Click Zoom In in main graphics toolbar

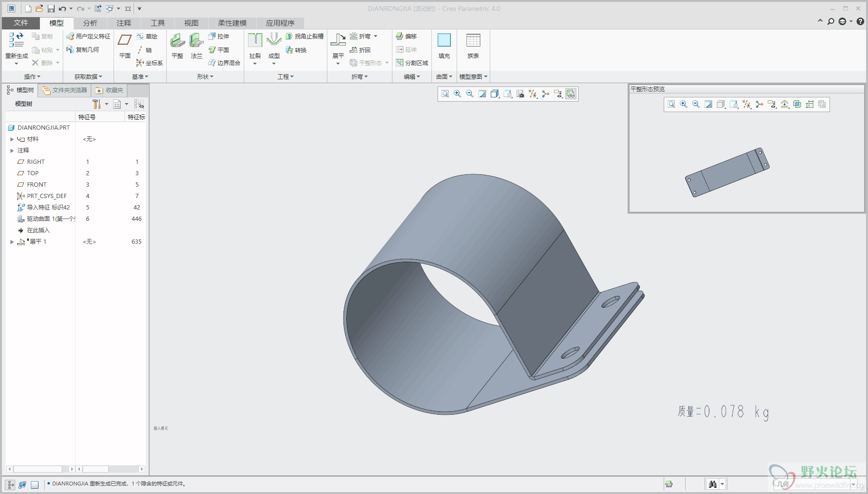[458, 94]
